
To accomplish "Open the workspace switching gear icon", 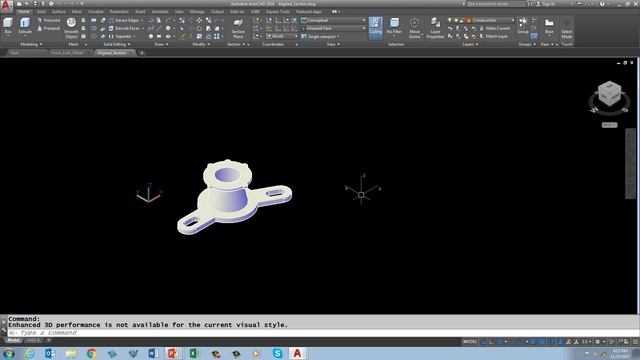I will (x=598, y=342).
